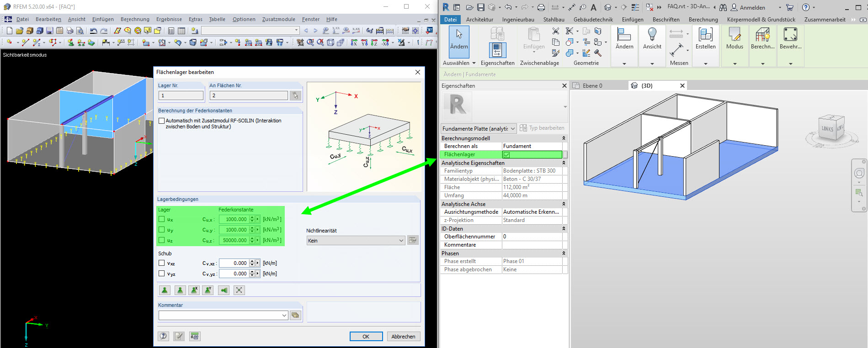Click the Abbrechen button

click(x=403, y=337)
